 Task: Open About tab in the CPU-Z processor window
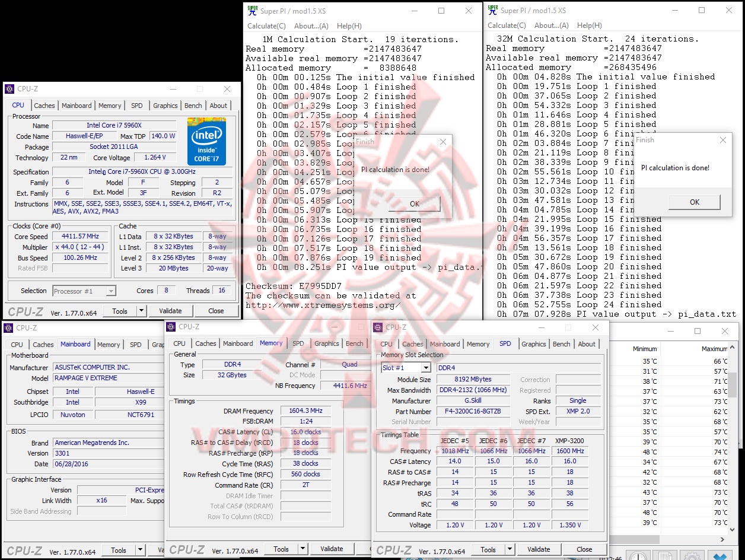(x=218, y=106)
